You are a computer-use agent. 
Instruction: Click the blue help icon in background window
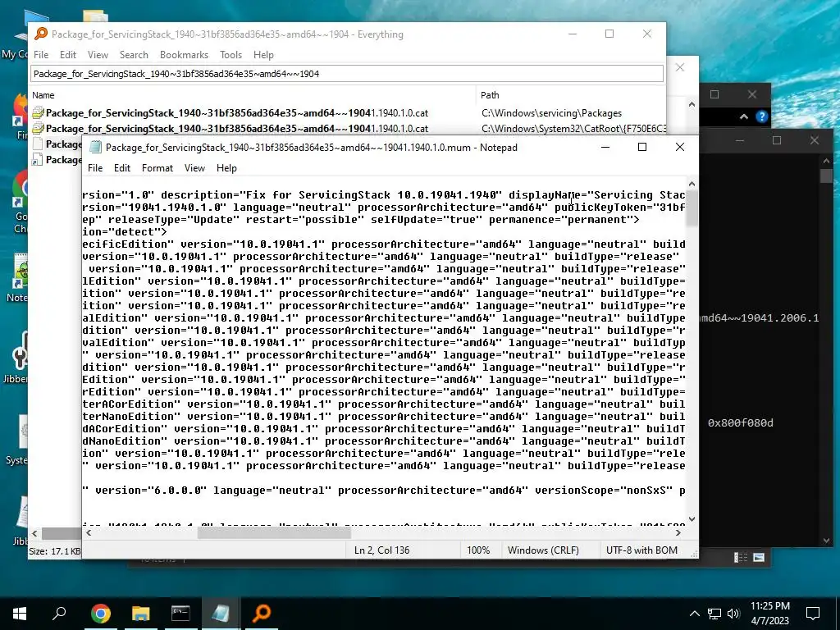click(x=762, y=116)
